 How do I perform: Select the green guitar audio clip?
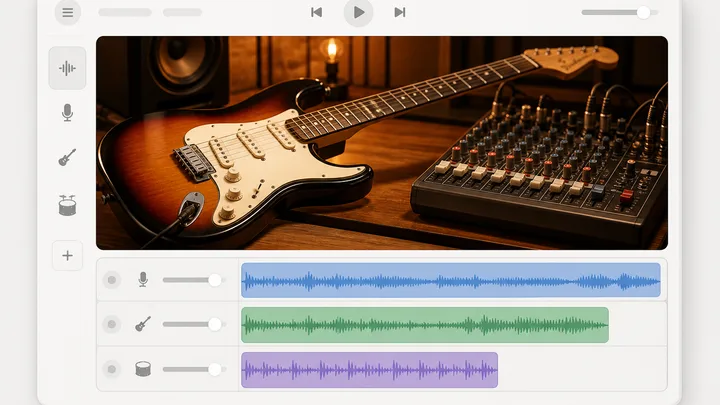coord(425,325)
